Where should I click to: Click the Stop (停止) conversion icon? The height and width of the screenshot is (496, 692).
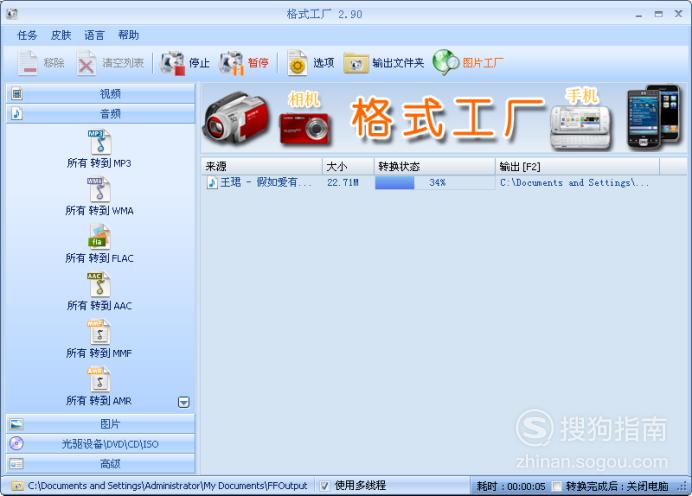point(173,63)
